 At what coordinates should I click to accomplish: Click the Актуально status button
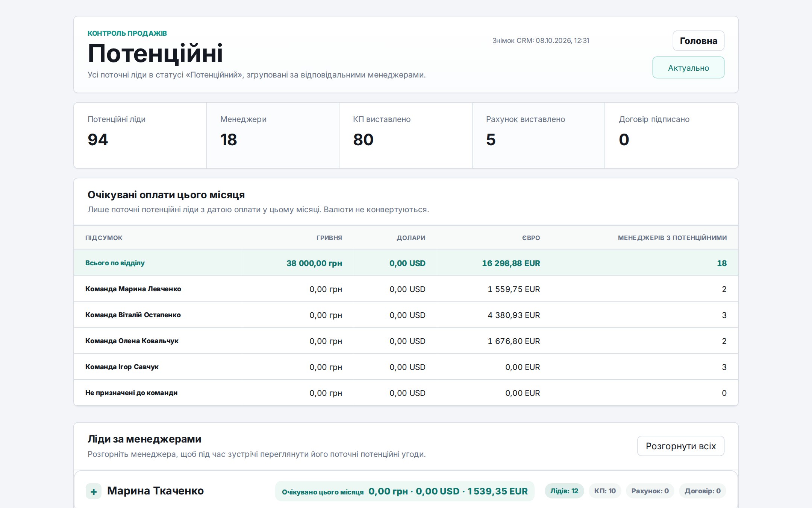[x=688, y=68]
